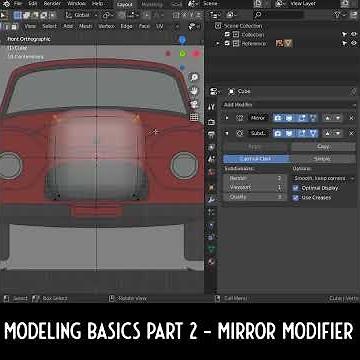Open the Face menu
Viewport: 360px width, 360px height.
[x=144, y=26]
